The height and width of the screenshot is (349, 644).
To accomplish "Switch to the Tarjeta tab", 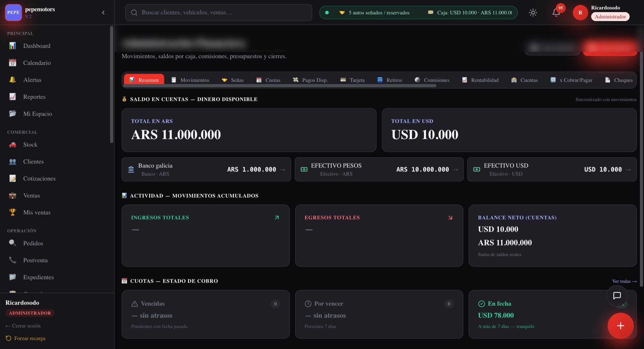I will [352, 80].
